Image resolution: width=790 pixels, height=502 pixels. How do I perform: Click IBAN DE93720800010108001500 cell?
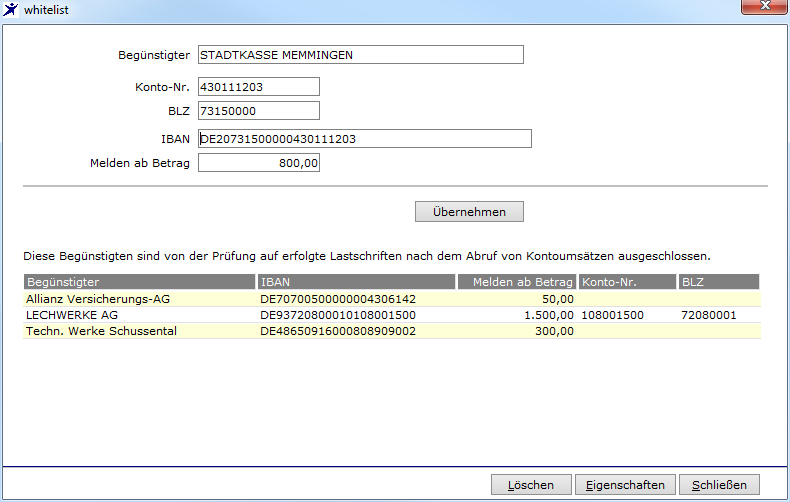(x=338, y=315)
